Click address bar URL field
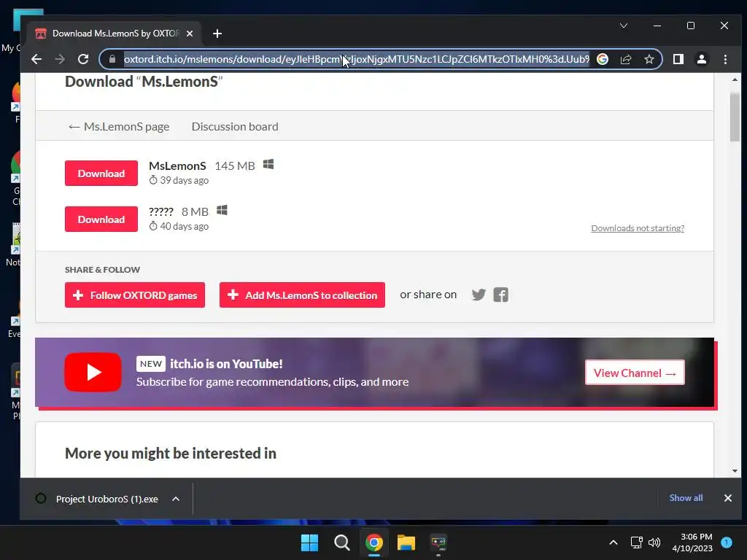 pos(356,59)
